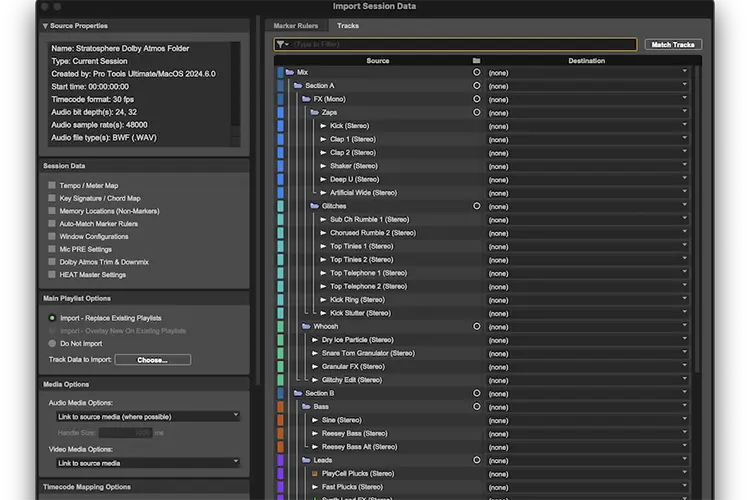Select the Do Not Import radio option
The width and height of the screenshot is (750, 500).
click(x=52, y=344)
